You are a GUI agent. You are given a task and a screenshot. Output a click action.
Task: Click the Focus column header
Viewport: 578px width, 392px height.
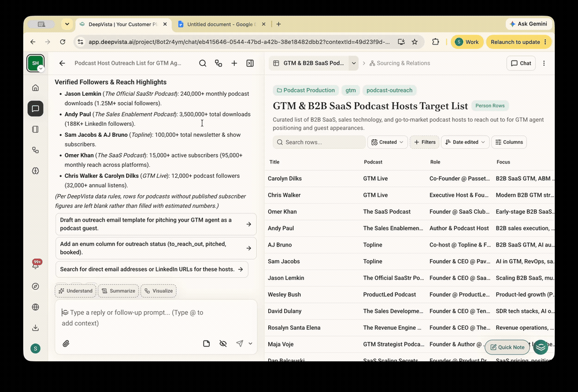coord(503,162)
